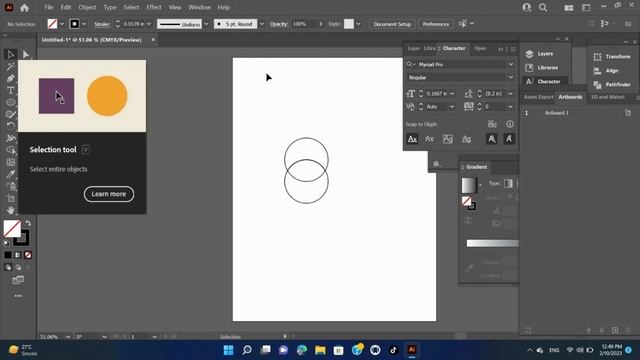Open the font style Regular dropdown
The width and height of the screenshot is (640, 360).
[511, 77]
